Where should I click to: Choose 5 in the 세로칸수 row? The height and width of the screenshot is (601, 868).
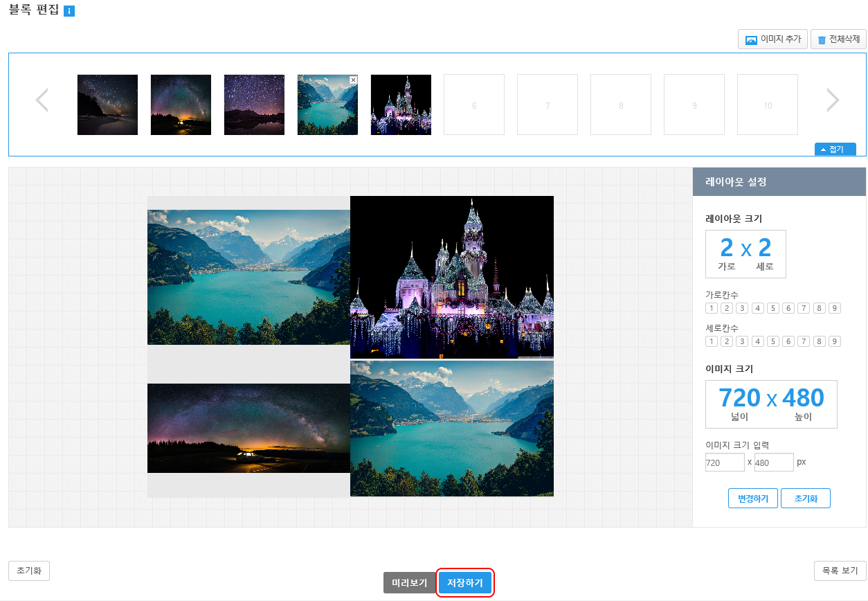[x=773, y=341]
